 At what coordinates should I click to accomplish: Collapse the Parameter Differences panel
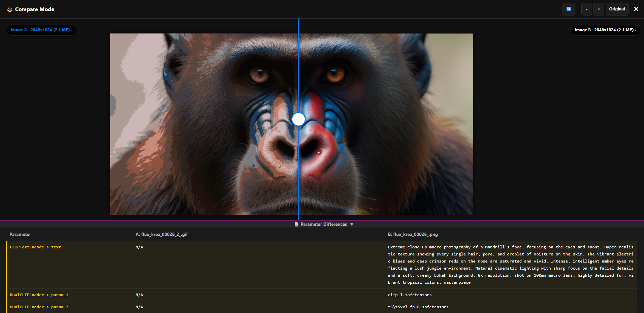point(352,224)
